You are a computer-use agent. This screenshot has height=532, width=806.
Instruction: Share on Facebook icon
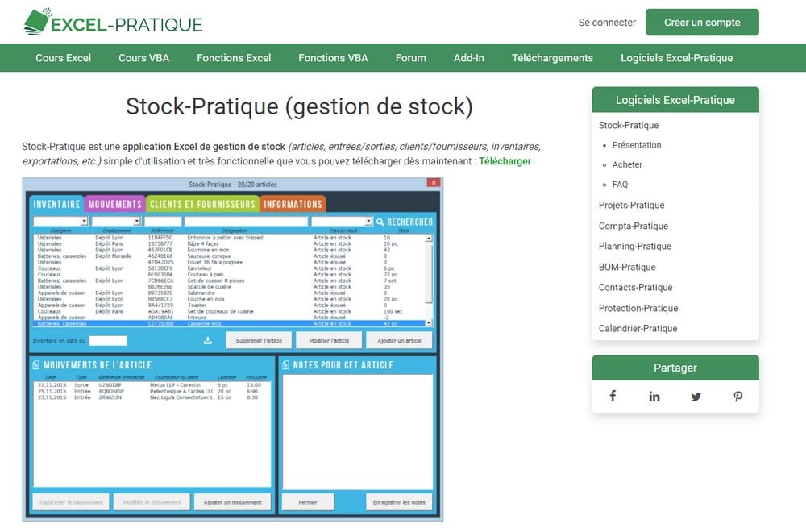[x=613, y=396]
